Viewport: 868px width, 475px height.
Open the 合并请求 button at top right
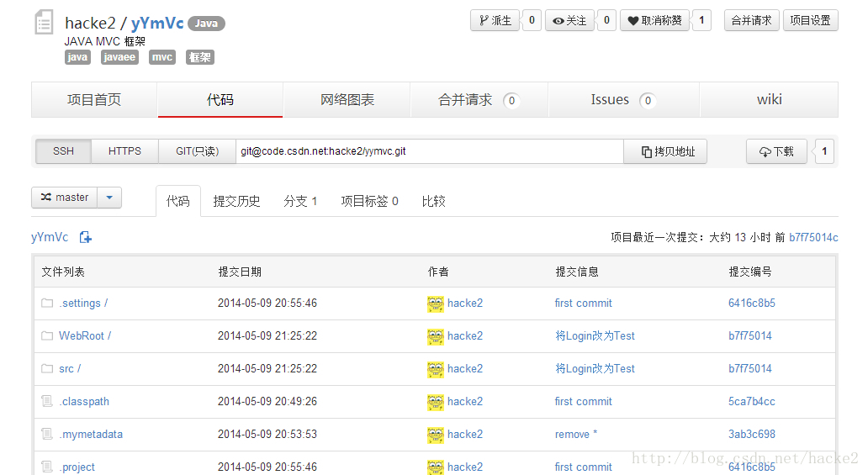coord(751,20)
